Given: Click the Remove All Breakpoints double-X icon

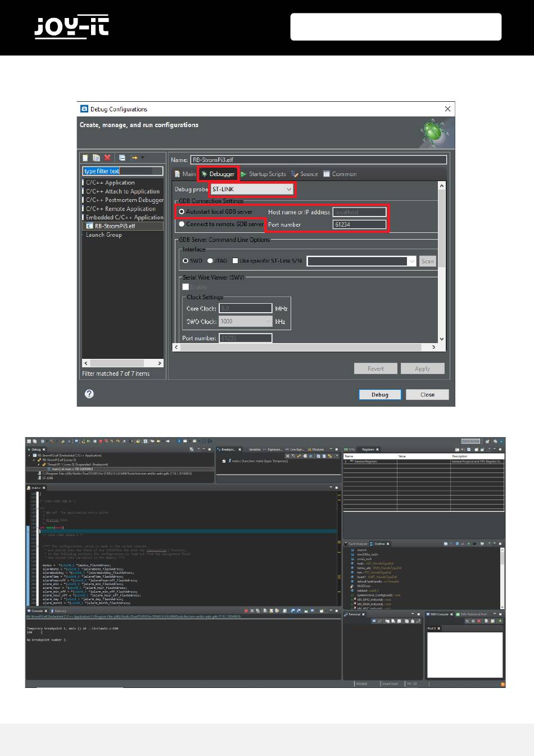Looking at the screenshot, I should pyautogui.click(x=293, y=456).
